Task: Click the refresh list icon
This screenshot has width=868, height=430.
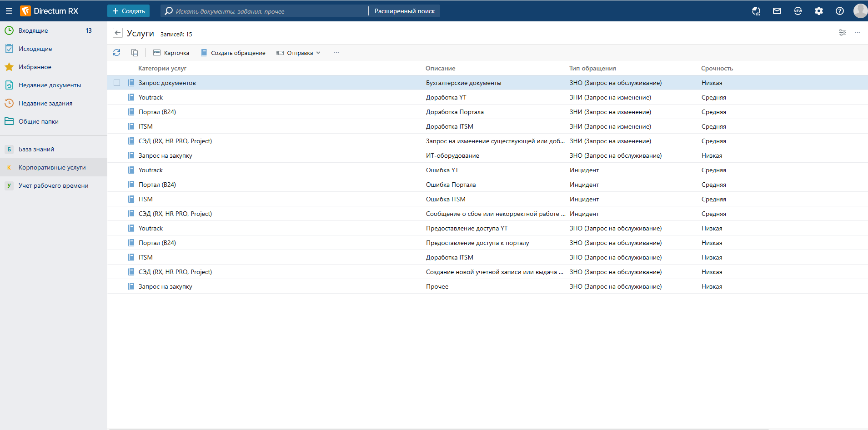Action: pyautogui.click(x=116, y=53)
